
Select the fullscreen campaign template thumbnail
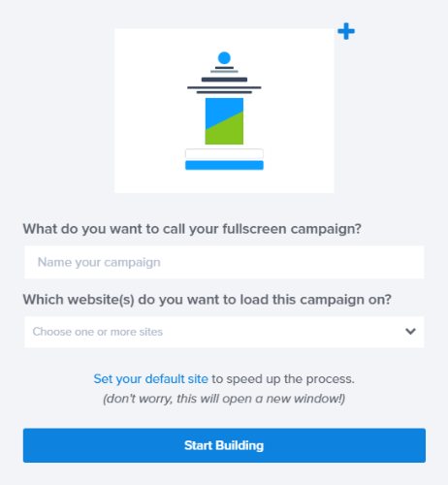pyautogui.click(x=224, y=111)
